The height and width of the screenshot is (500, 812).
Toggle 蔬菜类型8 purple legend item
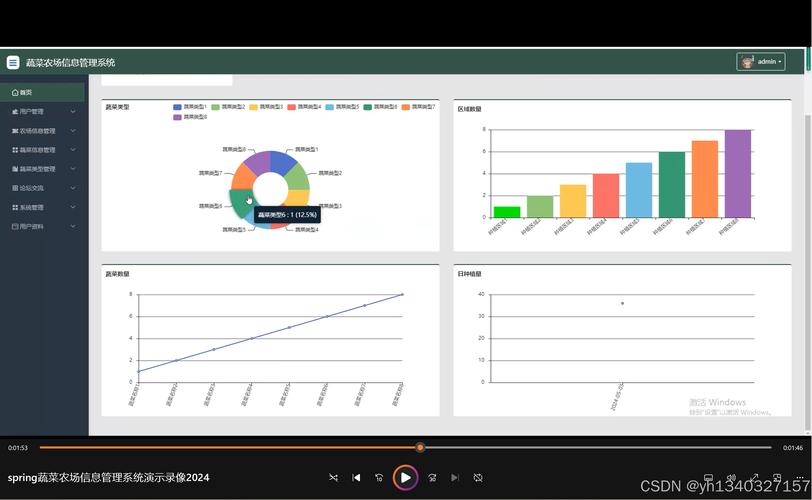(x=190, y=117)
